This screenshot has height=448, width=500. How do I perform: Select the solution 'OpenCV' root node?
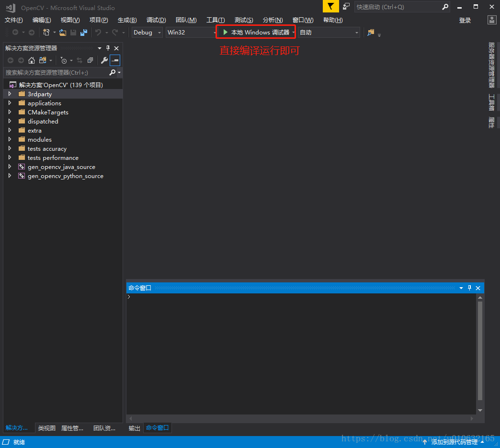[x=61, y=85]
